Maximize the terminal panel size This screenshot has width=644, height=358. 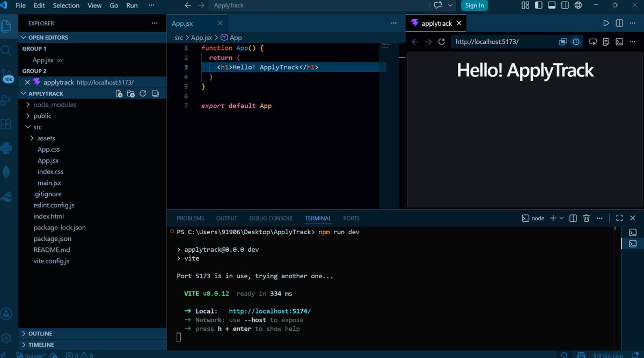(619, 218)
